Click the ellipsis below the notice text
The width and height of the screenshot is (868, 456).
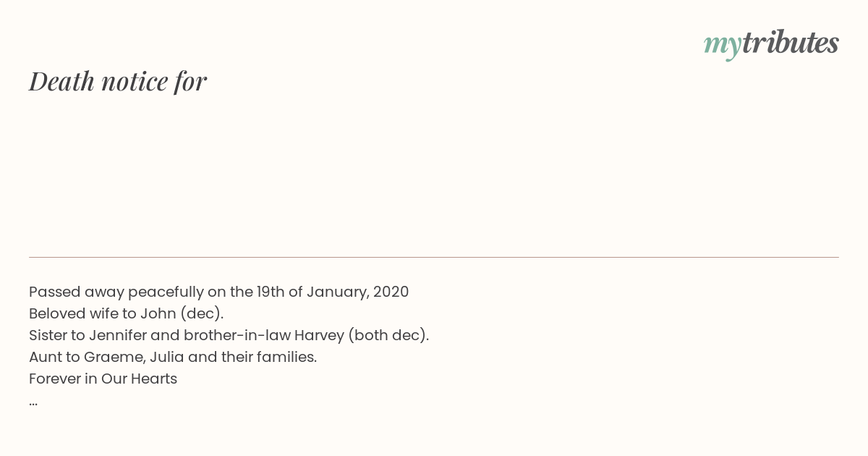33,401
